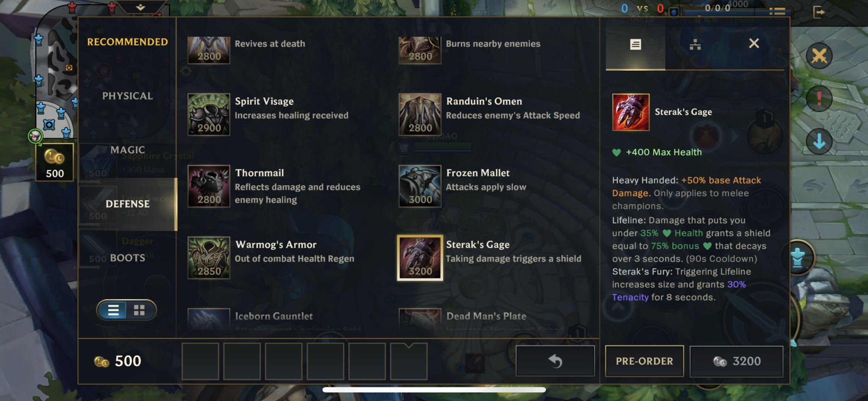Screen dimensions: 868x401
Task: Switch shop to list view
Action: click(x=113, y=310)
